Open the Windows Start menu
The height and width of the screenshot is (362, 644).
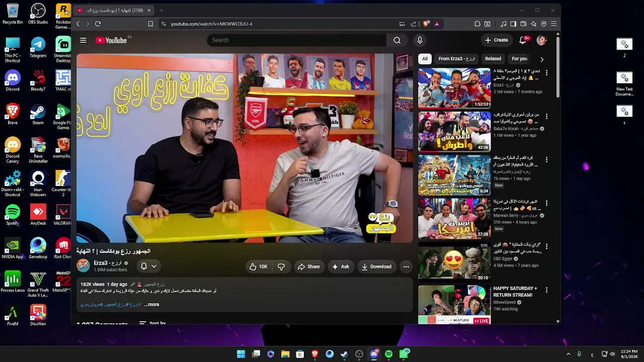point(241,354)
